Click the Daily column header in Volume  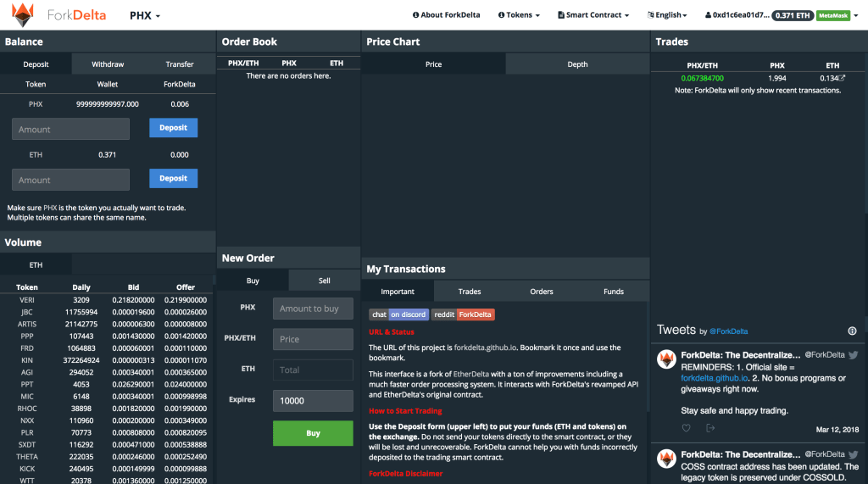pyautogui.click(x=81, y=287)
